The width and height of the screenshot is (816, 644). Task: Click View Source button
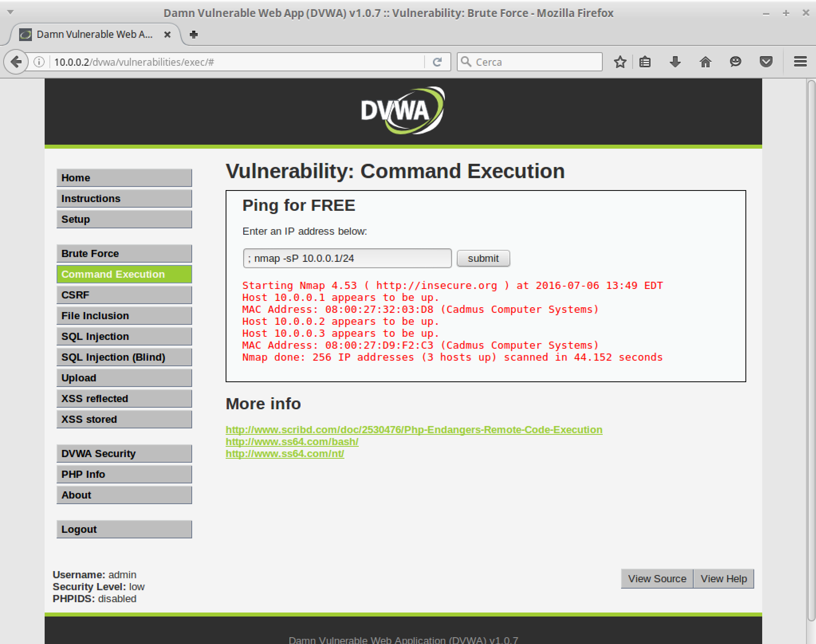pos(657,579)
